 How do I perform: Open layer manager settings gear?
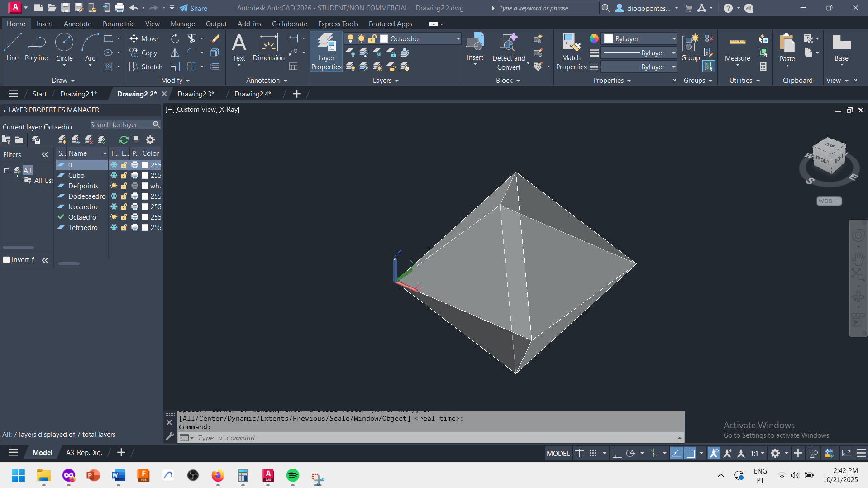click(x=150, y=139)
